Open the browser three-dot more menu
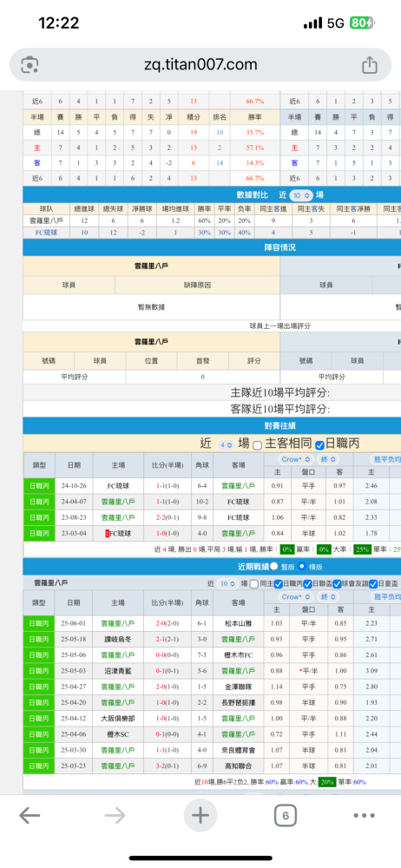The image size is (401, 868). (365, 815)
